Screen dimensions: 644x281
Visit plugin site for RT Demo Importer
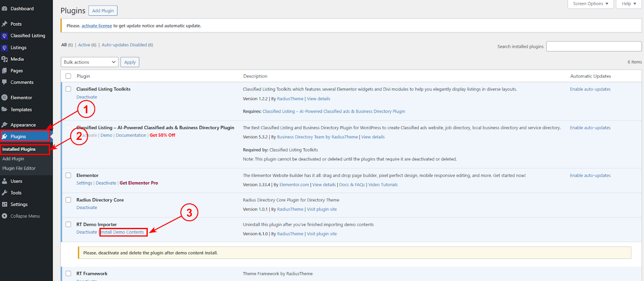322,234
